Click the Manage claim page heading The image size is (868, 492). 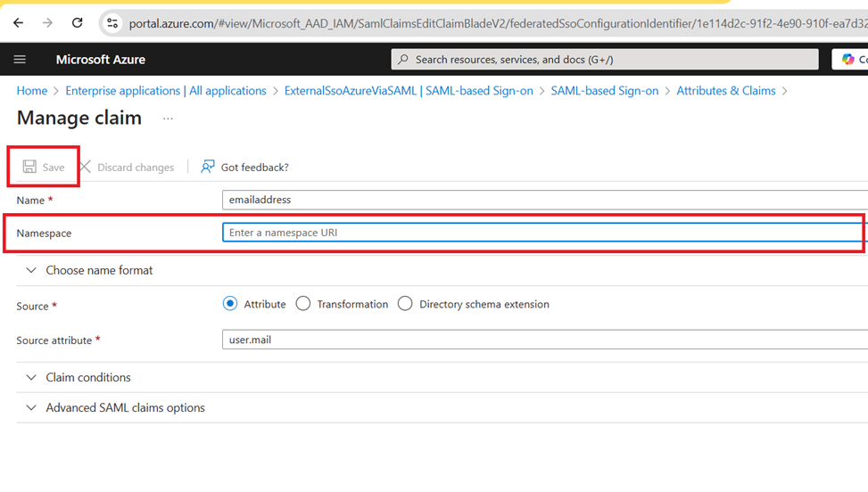coord(79,118)
